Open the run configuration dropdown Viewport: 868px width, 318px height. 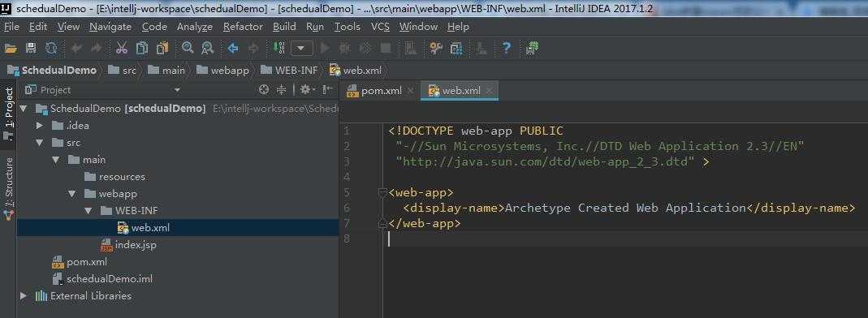tap(302, 49)
